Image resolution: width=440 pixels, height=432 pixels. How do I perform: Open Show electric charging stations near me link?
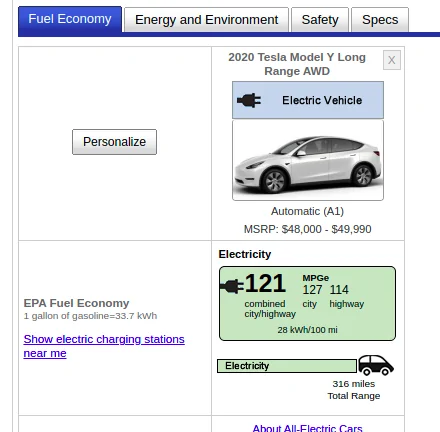[104, 346]
